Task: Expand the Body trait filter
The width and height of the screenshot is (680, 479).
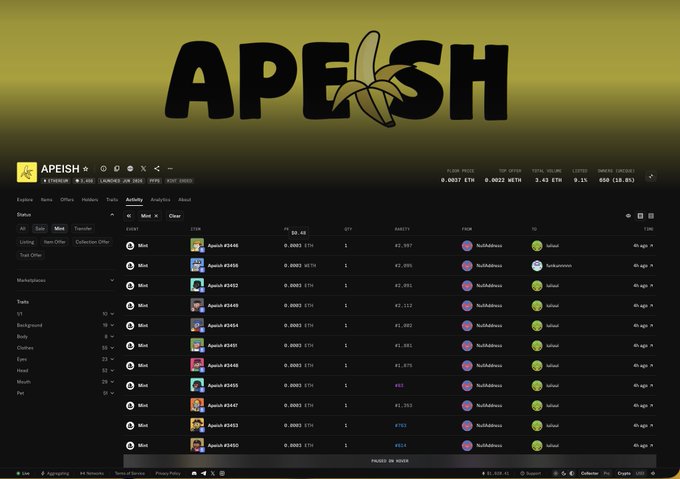Action: (x=65, y=336)
